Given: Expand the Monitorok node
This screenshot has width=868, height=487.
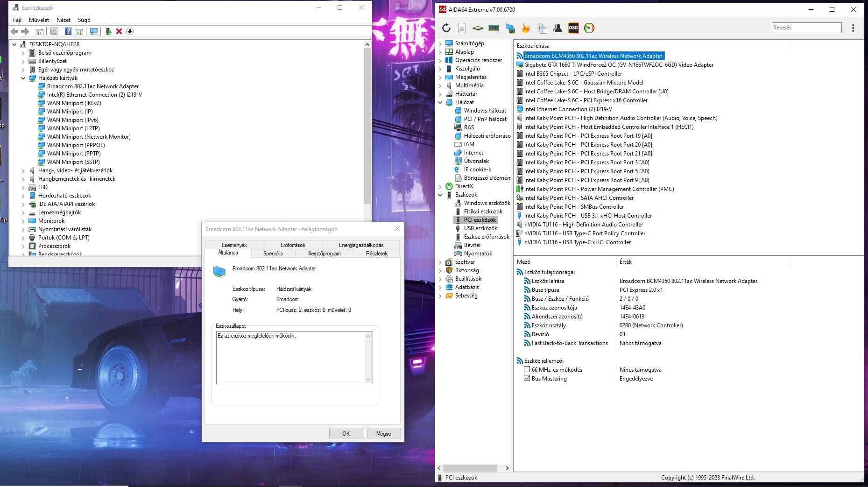Looking at the screenshot, I should (x=23, y=221).
